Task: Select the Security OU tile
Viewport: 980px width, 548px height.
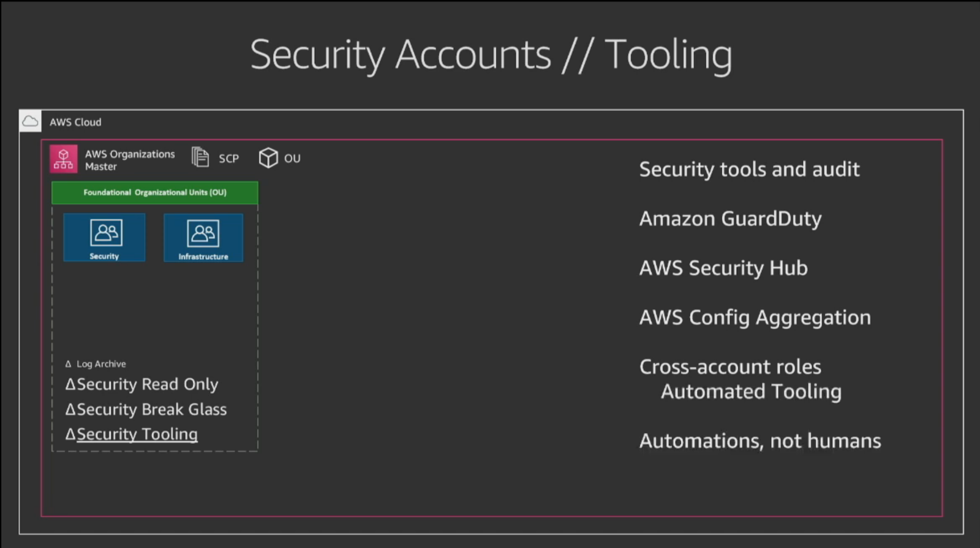Action: click(105, 238)
